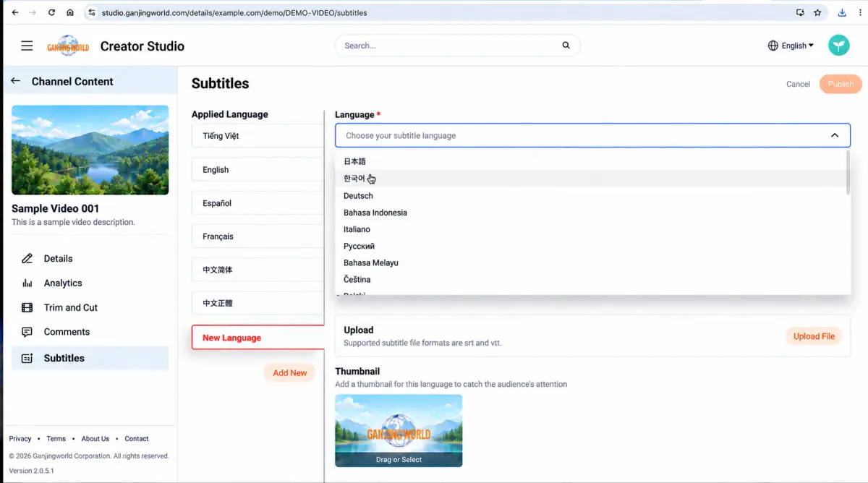Screen dimensions: 868x483
Task: Click the browser forward arrow
Action: tap(33, 12)
